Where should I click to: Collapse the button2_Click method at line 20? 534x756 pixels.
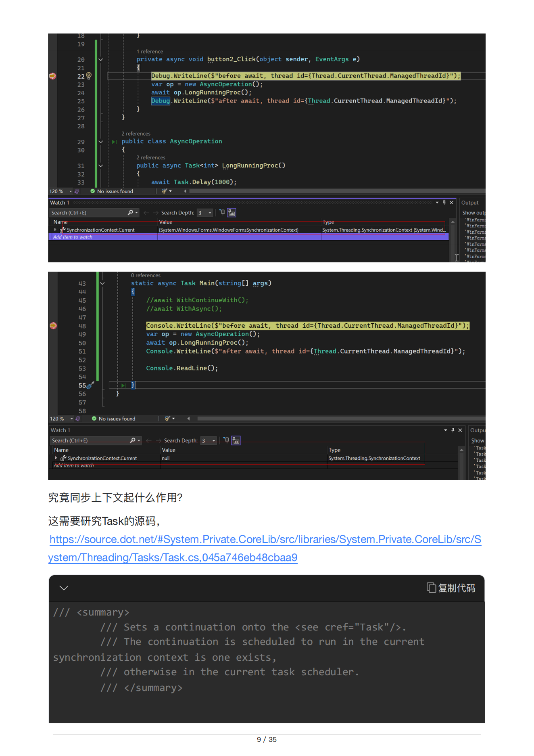(x=101, y=60)
